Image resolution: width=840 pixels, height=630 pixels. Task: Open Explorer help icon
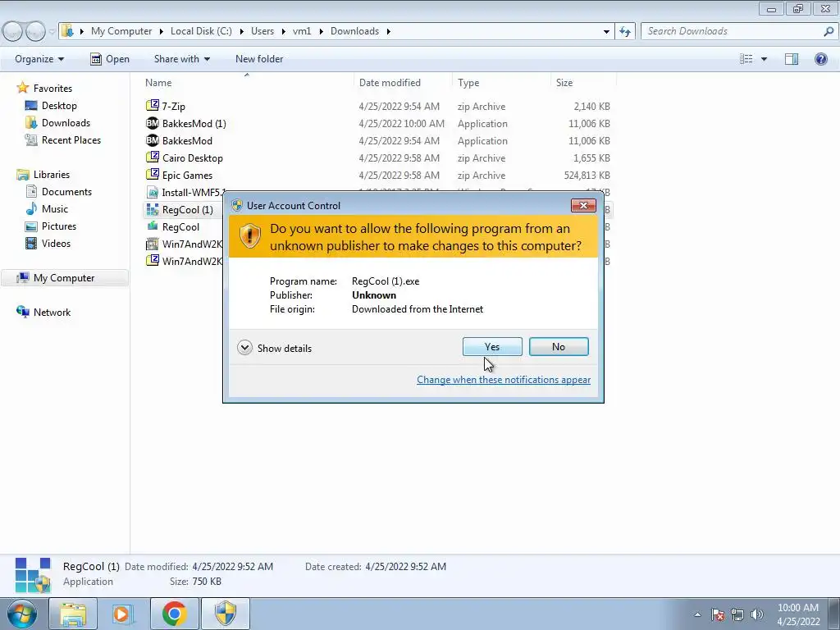tap(820, 59)
